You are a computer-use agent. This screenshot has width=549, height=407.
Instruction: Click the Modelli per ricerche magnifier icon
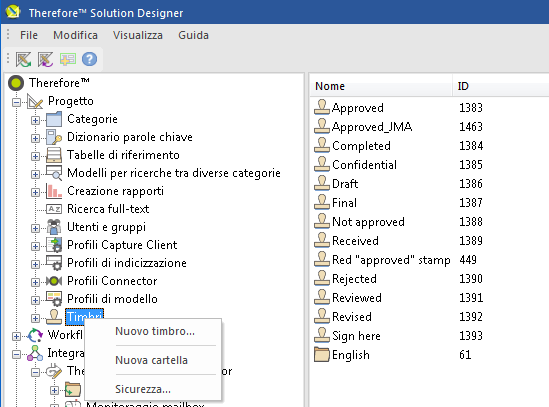pyautogui.click(x=54, y=173)
